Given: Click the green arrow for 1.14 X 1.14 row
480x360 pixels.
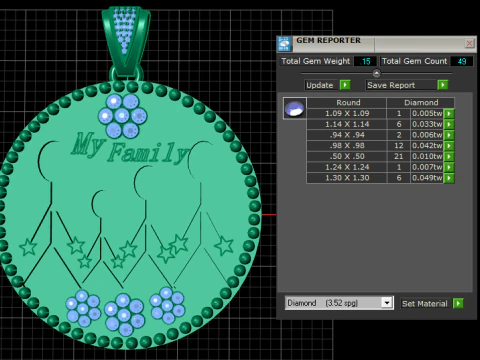Looking at the screenshot, I should [x=449, y=124].
